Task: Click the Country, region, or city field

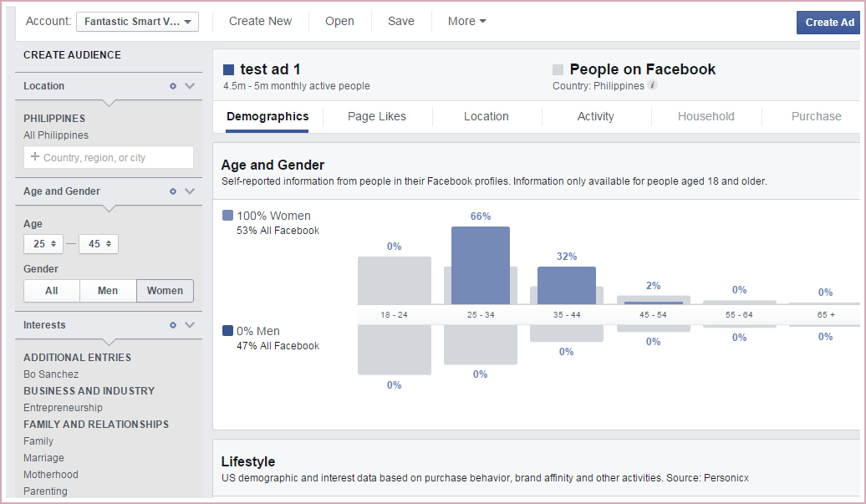Action: click(x=109, y=157)
